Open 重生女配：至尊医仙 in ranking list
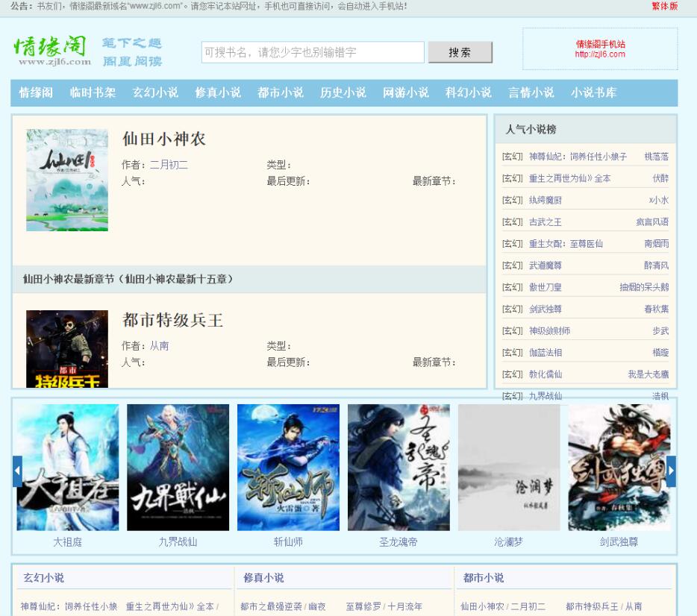The width and height of the screenshot is (697, 616). (566, 243)
